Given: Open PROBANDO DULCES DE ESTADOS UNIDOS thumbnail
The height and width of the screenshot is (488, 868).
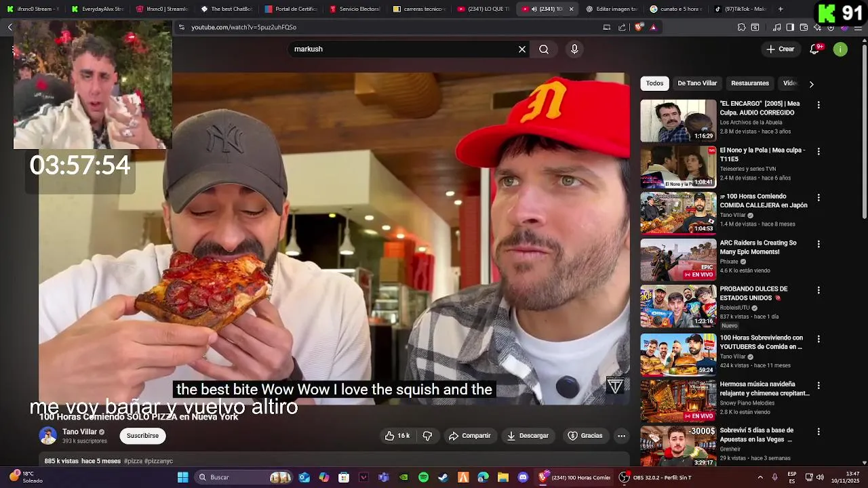Looking at the screenshot, I should pyautogui.click(x=678, y=306).
